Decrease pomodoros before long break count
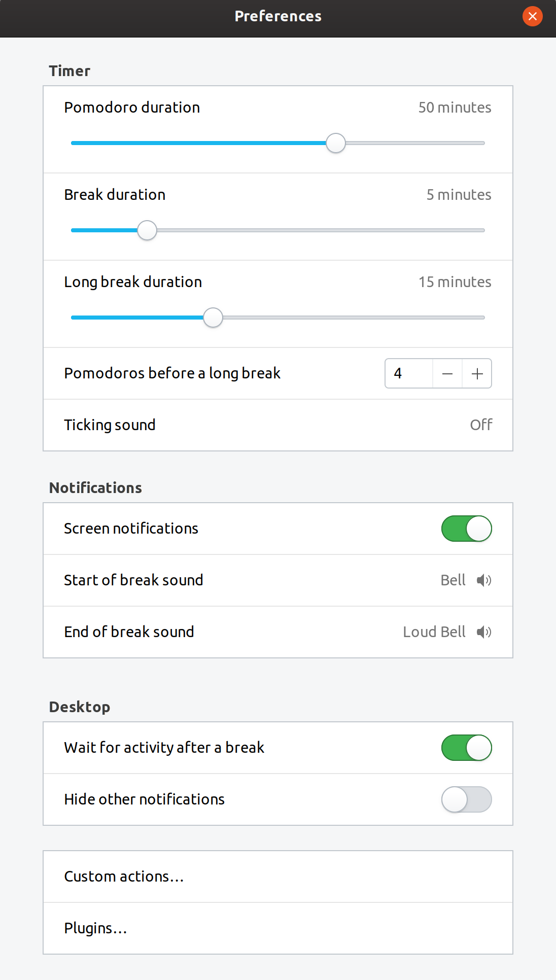 point(447,374)
